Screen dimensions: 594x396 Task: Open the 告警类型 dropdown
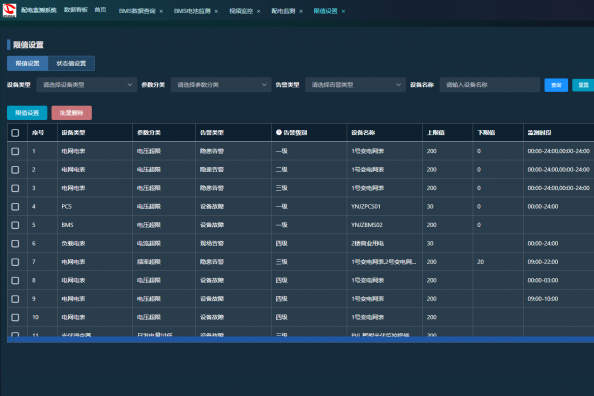pos(355,85)
